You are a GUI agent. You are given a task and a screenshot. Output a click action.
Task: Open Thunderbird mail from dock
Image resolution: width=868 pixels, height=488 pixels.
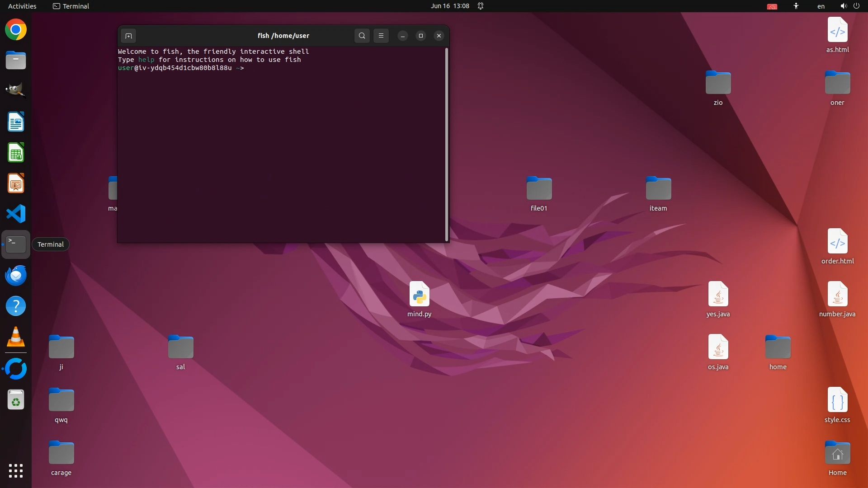(x=16, y=275)
